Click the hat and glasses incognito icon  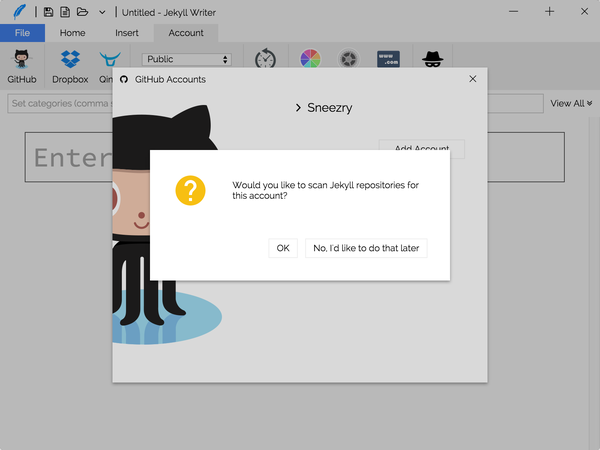[433, 59]
